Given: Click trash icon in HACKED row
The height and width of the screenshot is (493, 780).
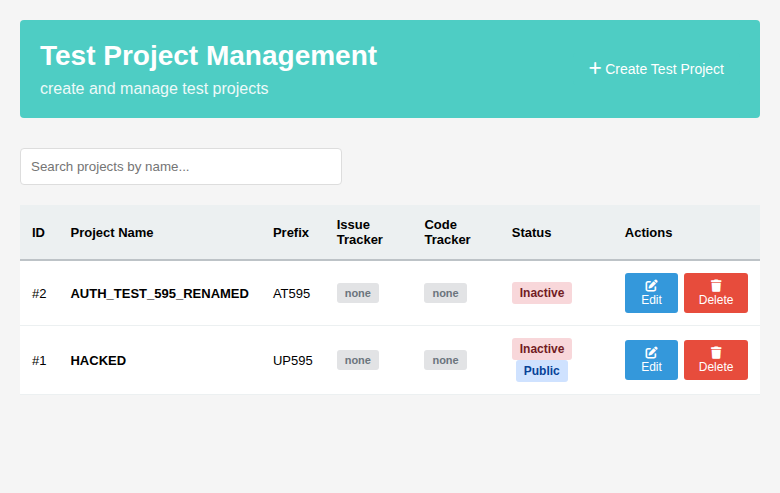Looking at the screenshot, I should tap(716, 353).
